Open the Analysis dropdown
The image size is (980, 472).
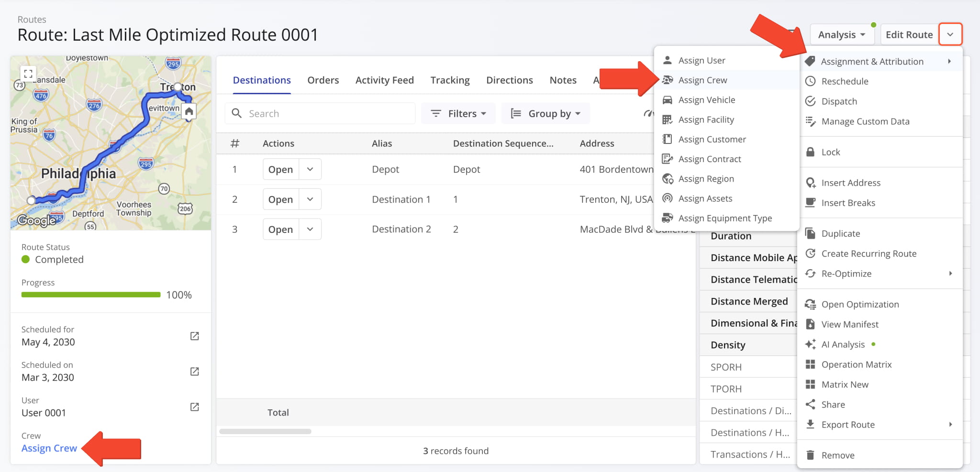pos(842,34)
